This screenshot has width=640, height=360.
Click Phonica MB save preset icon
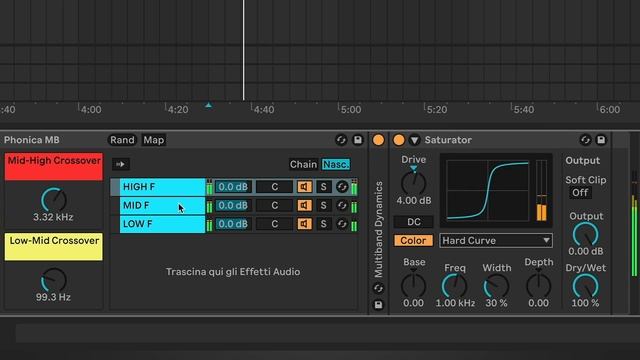(358, 140)
